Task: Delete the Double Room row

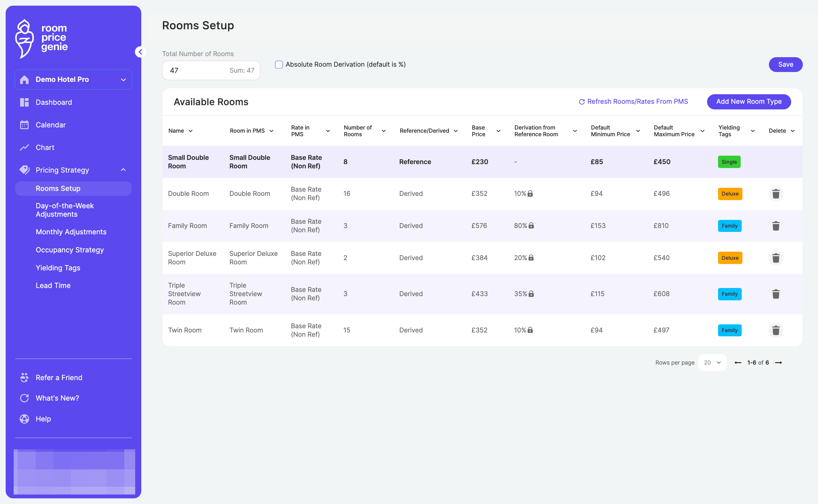Action: click(x=776, y=194)
